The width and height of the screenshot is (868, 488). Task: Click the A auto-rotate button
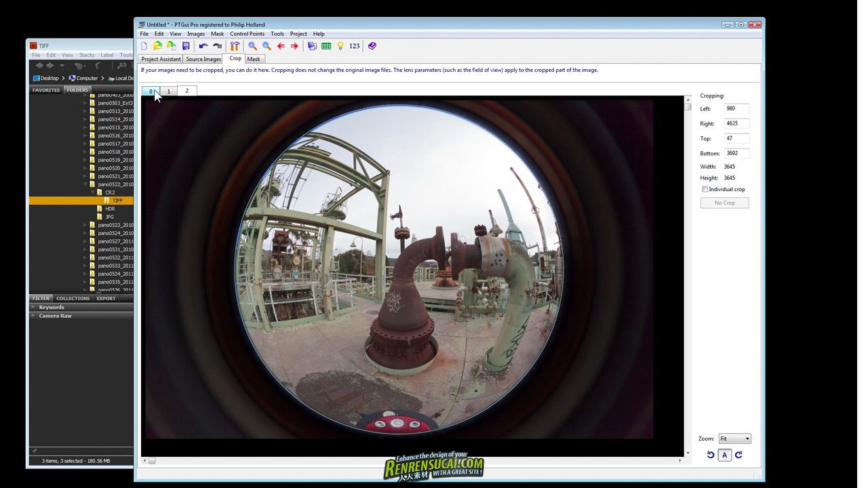[x=724, y=455]
